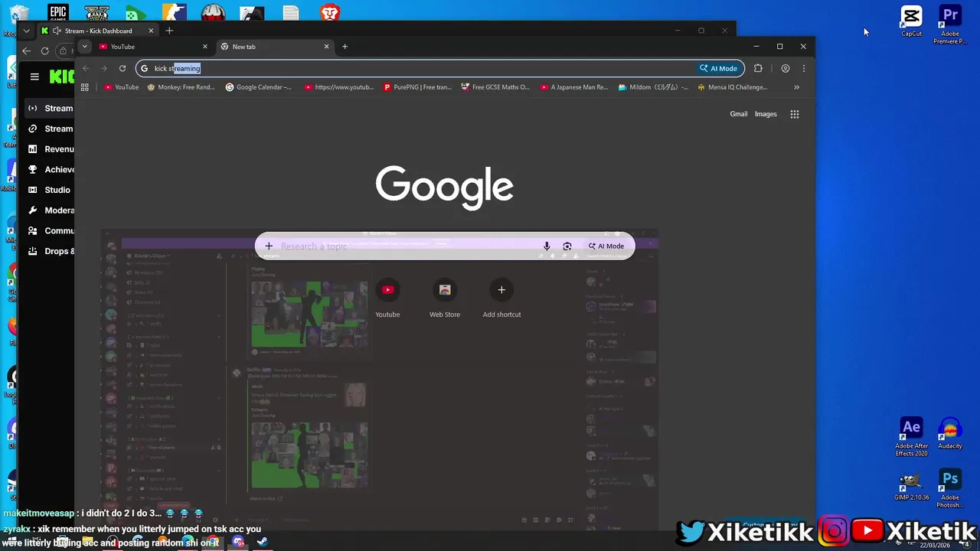Open Monkey: Free Rand... bookmark
Viewport: 980px width, 551px height.
181,87
